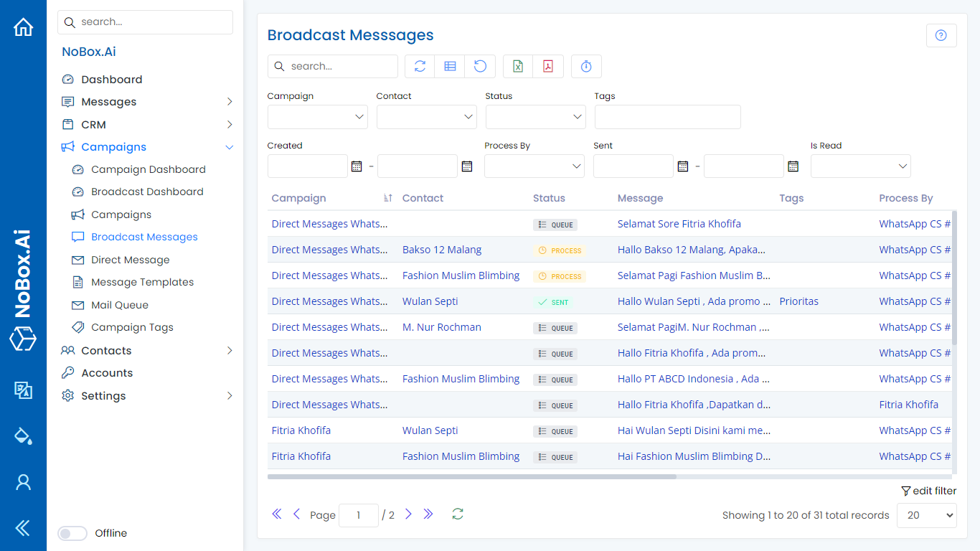This screenshot has height=551, width=980.
Task: Collapse sidebar with double chevron icon
Action: pos(23,528)
